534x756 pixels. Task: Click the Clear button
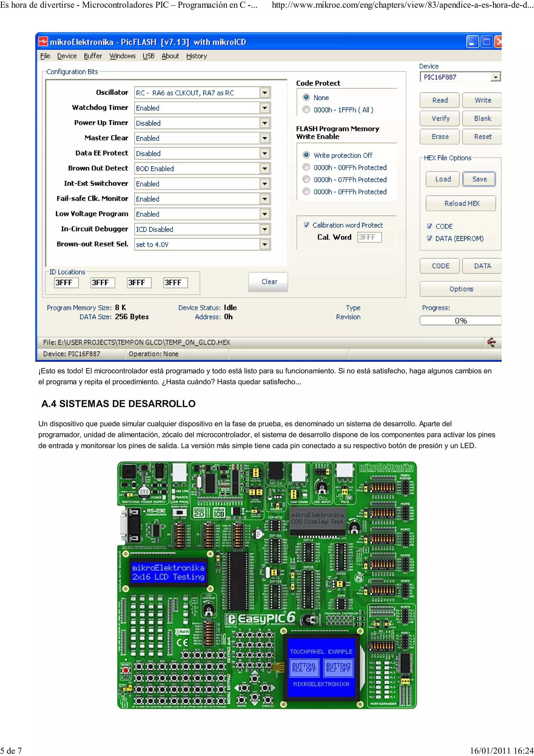pyautogui.click(x=268, y=282)
